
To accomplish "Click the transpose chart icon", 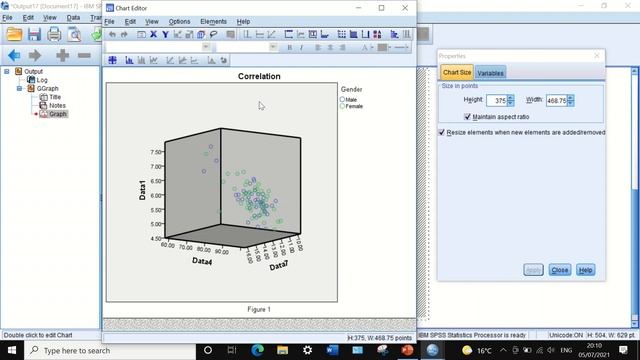I will tap(394, 35).
